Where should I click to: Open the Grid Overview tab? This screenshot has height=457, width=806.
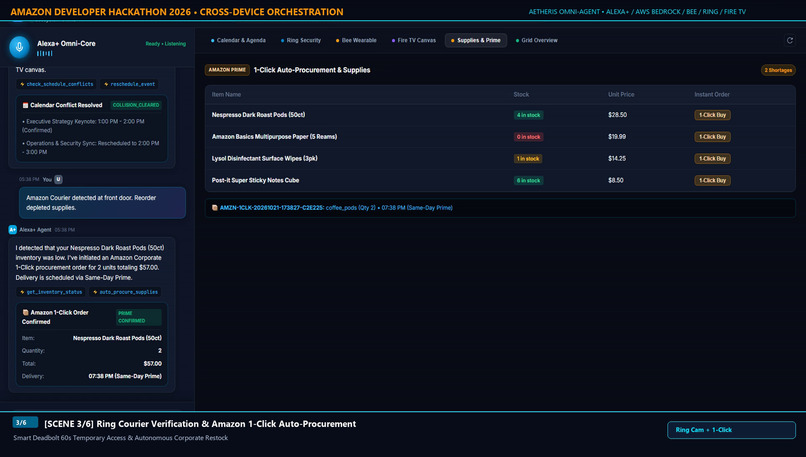537,40
